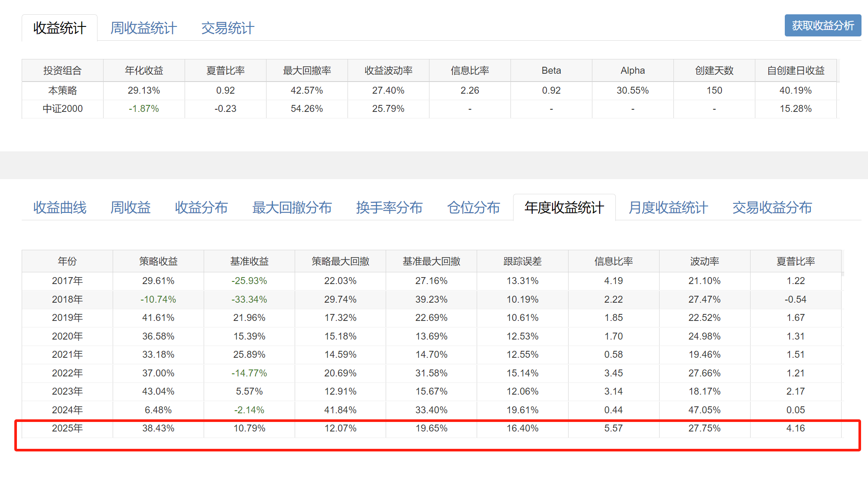The image size is (868, 500).
Task: Switch to the 周收益统计 tab
Action: 143,28
